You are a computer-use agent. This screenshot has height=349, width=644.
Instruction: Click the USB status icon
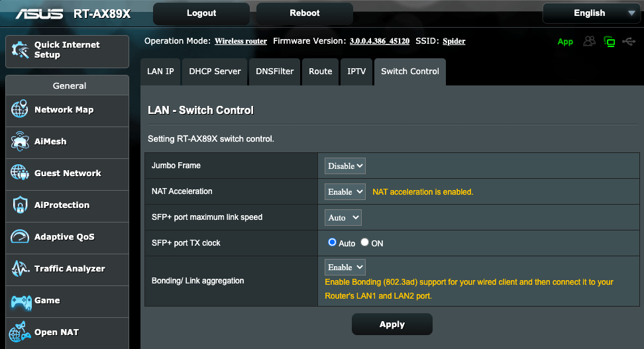click(x=629, y=42)
